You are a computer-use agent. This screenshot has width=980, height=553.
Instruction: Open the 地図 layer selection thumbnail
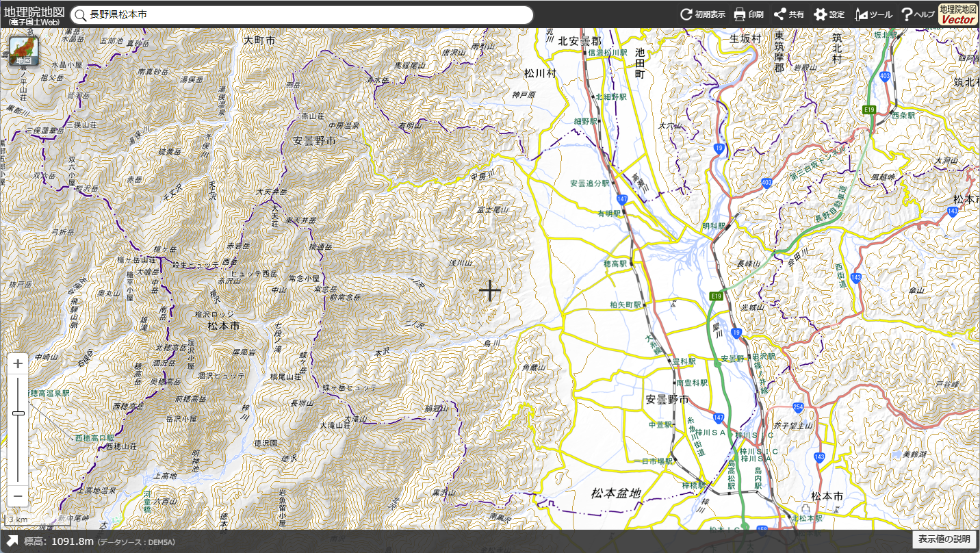click(x=24, y=51)
